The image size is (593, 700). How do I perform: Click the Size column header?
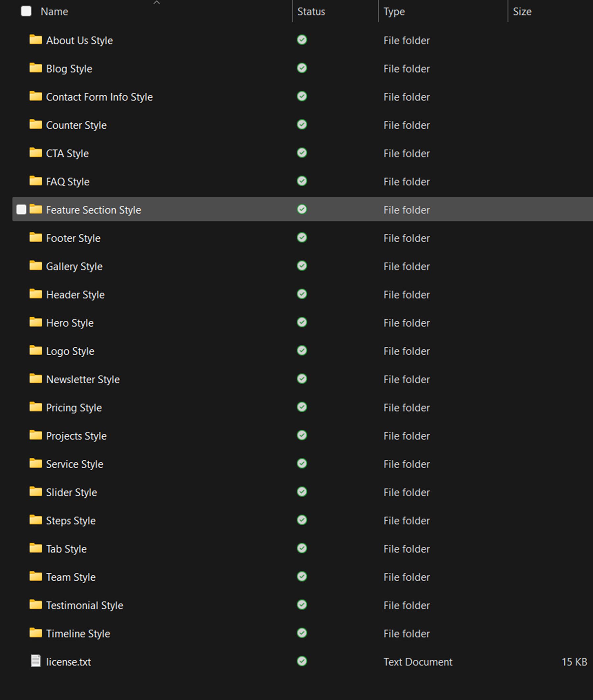pos(522,12)
